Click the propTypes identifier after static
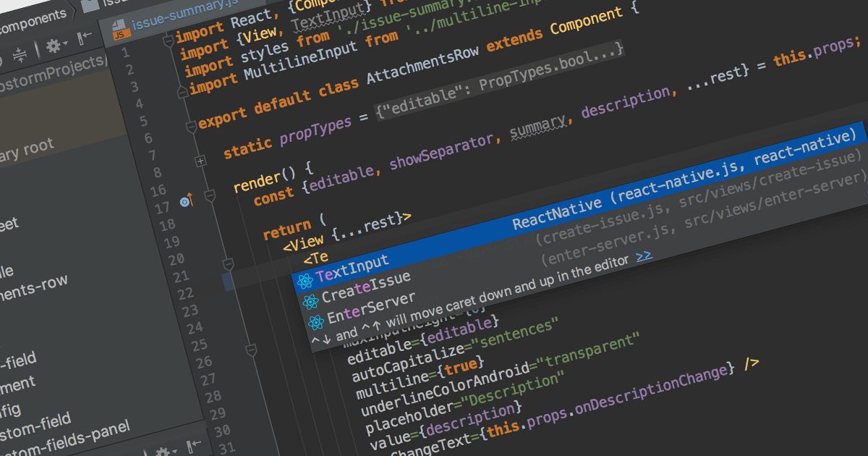 (315, 131)
